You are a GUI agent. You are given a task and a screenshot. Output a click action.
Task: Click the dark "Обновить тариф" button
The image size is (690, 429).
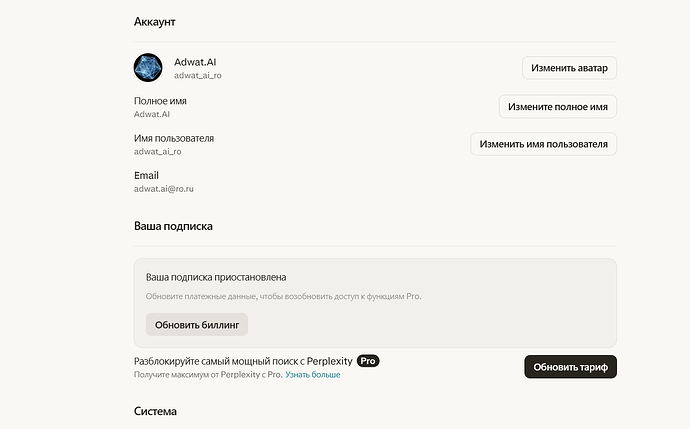tap(570, 366)
